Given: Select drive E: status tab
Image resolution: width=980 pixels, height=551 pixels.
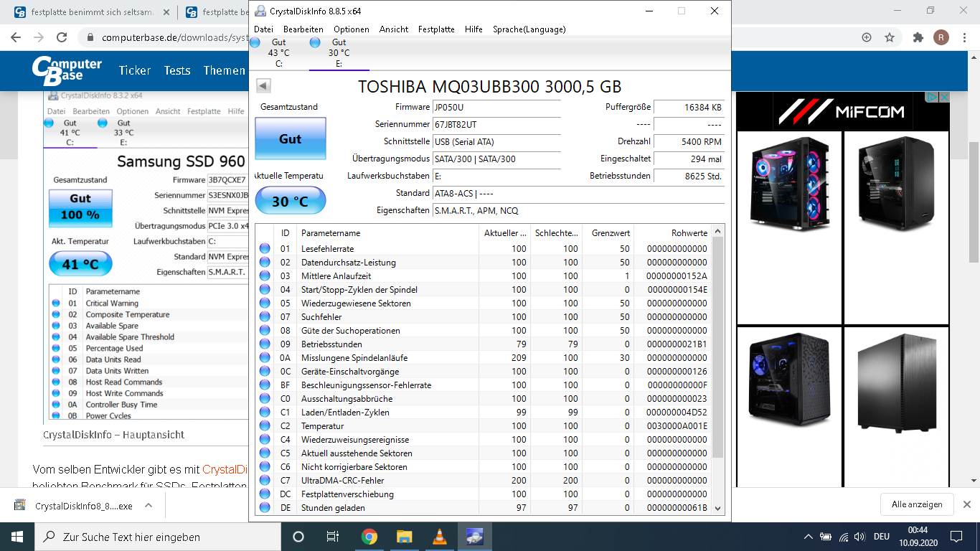Looking at the screenshot, I should point(339,53).
